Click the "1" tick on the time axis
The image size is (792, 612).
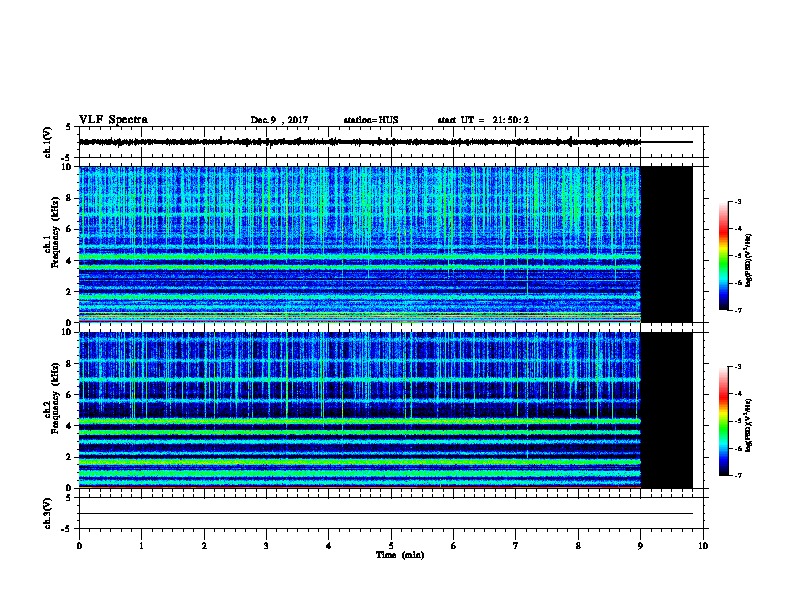click(x=141, y=546)
